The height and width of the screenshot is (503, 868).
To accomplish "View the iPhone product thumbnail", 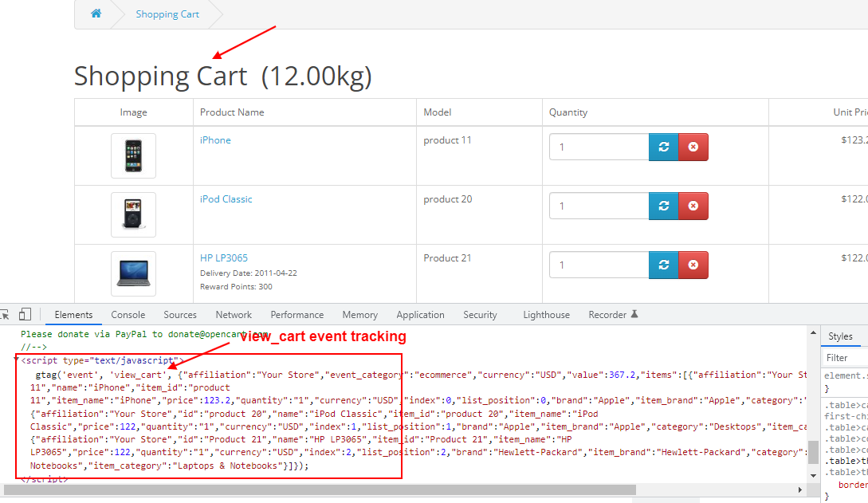I will [x=133, y=155].
